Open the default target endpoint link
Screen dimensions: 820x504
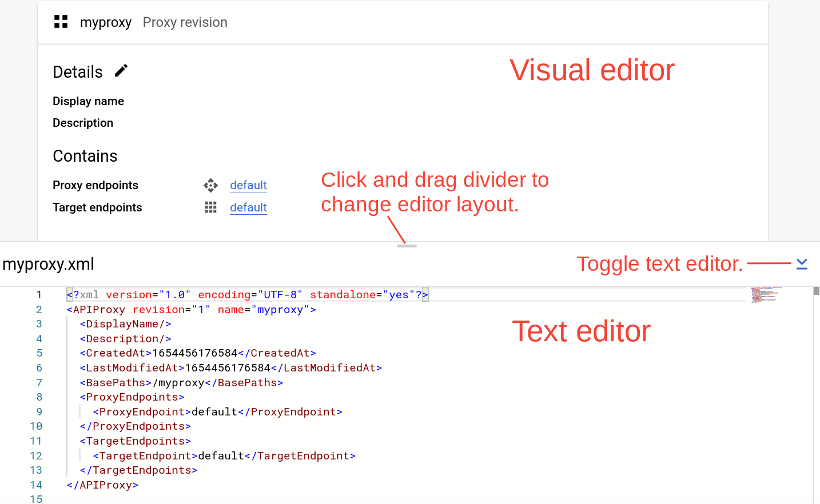248,207
